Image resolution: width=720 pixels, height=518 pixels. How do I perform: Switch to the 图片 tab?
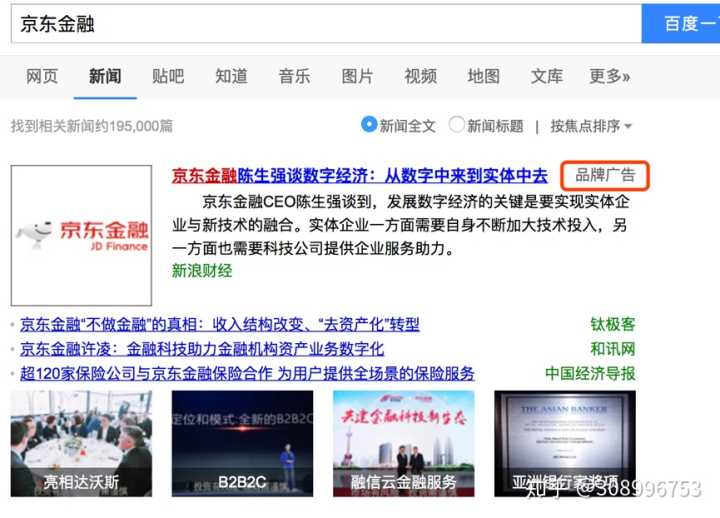pyautogui.click(x=357, y=76)
